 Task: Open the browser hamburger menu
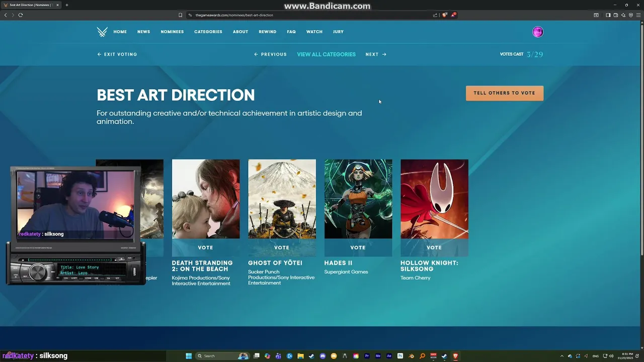pyautogui.click(x=638, y=15)
